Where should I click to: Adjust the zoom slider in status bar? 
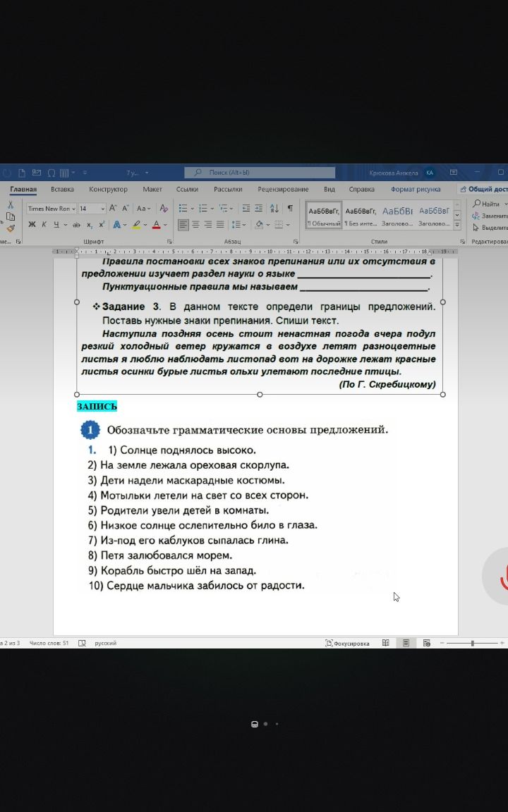pyautogui.click(x=472, y=643)
